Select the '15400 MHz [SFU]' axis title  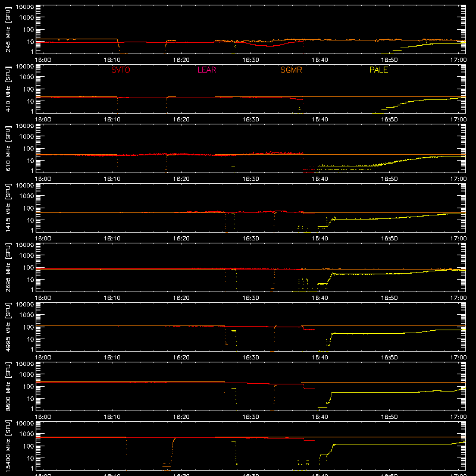(8, 446)
